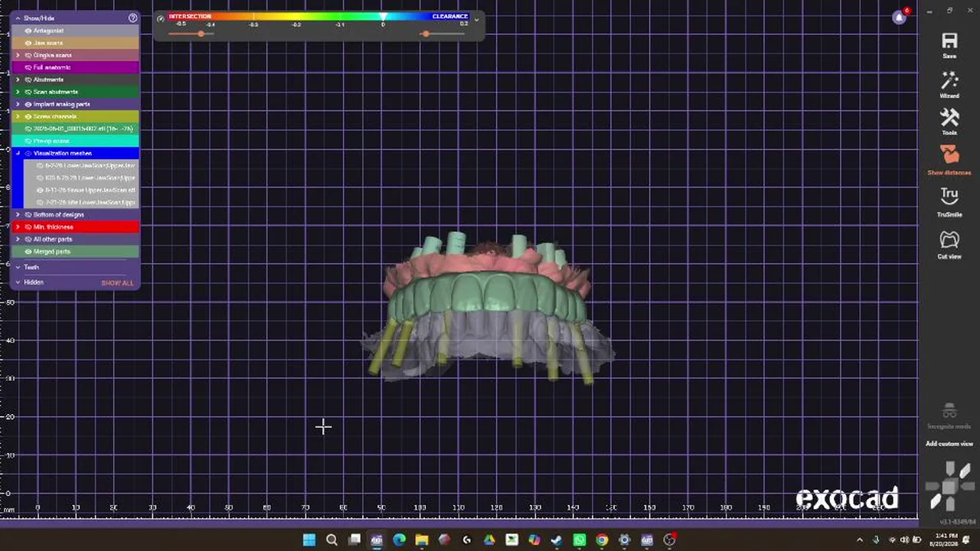
Task: Expand the Screw channels group arrow
Action: click(18, 116)
